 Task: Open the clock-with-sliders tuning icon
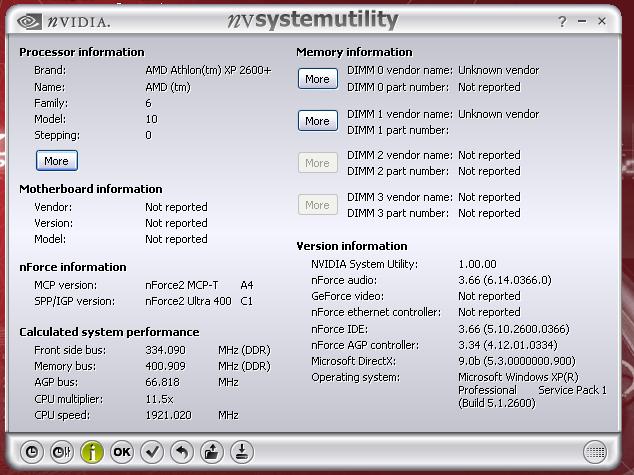click(62, 452)
